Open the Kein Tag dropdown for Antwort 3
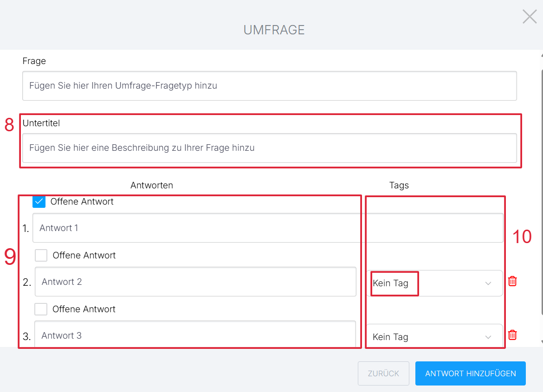The width and height of the screenshot is (543, 392). (434, 337)
